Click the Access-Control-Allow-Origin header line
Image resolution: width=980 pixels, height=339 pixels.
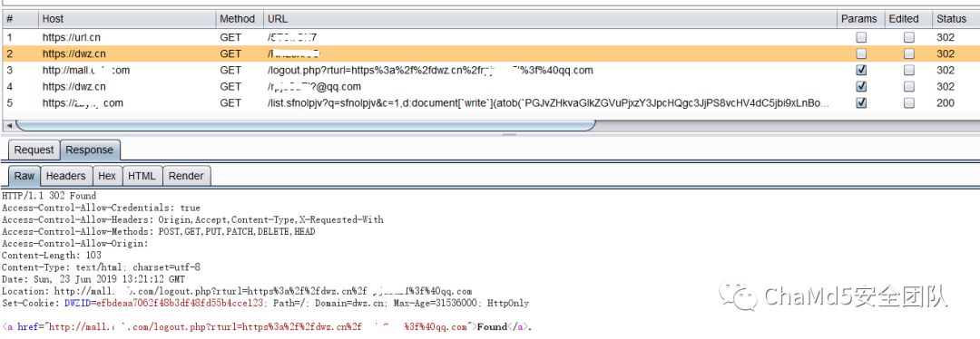(75, 244)
